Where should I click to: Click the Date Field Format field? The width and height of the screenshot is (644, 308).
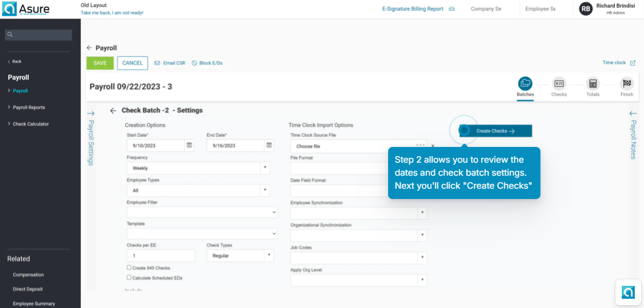pyautogui.click(x=339, y=190)
